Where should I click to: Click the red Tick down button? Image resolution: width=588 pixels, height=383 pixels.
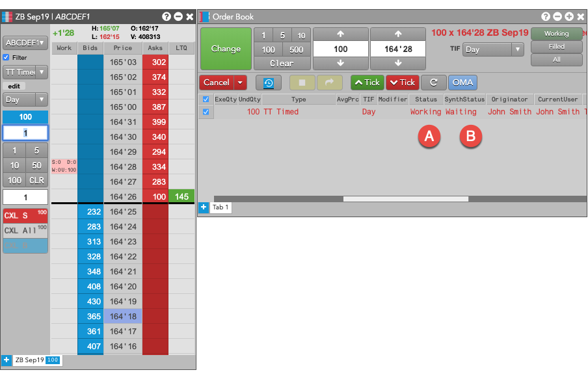pos(402,83)
